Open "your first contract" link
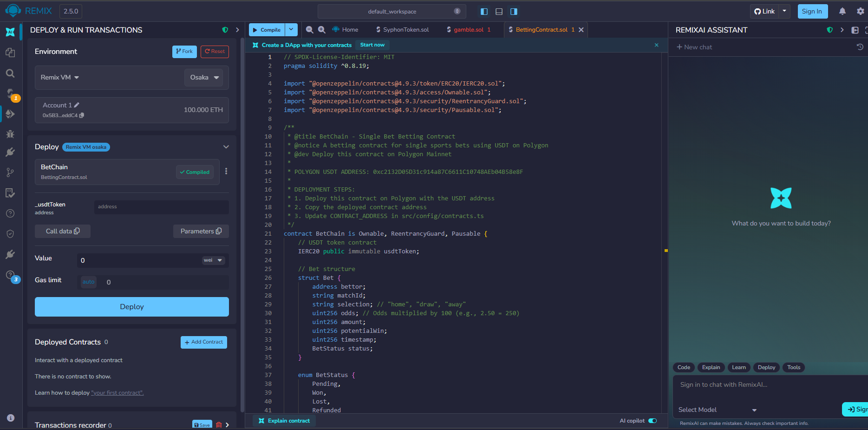 117,393
